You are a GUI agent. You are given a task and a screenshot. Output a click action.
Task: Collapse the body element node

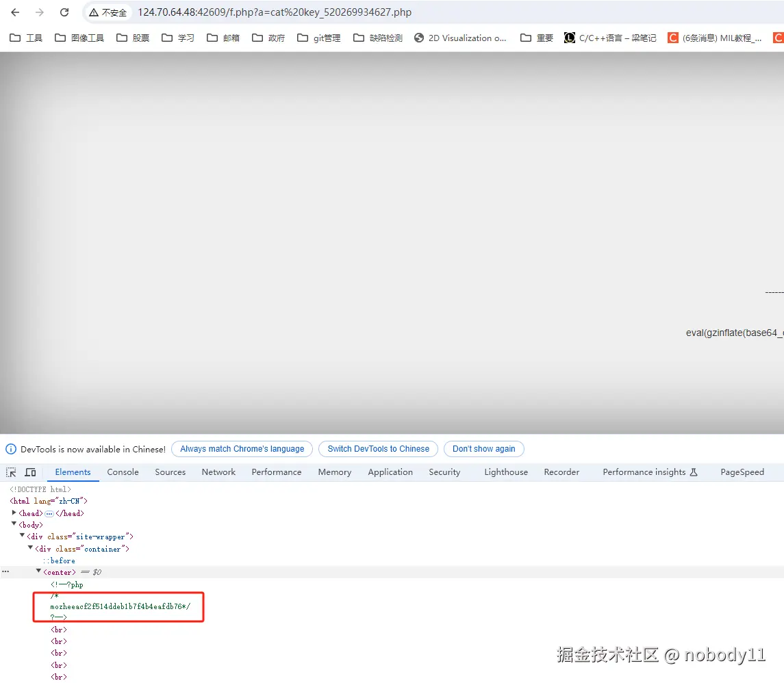(14, 524)
